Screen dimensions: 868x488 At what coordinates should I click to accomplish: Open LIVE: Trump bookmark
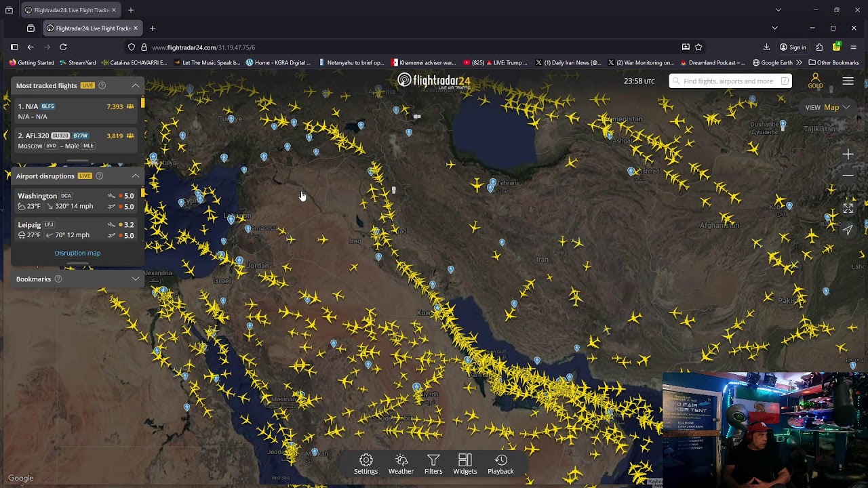pyautogui.click(x=495, y=62)
